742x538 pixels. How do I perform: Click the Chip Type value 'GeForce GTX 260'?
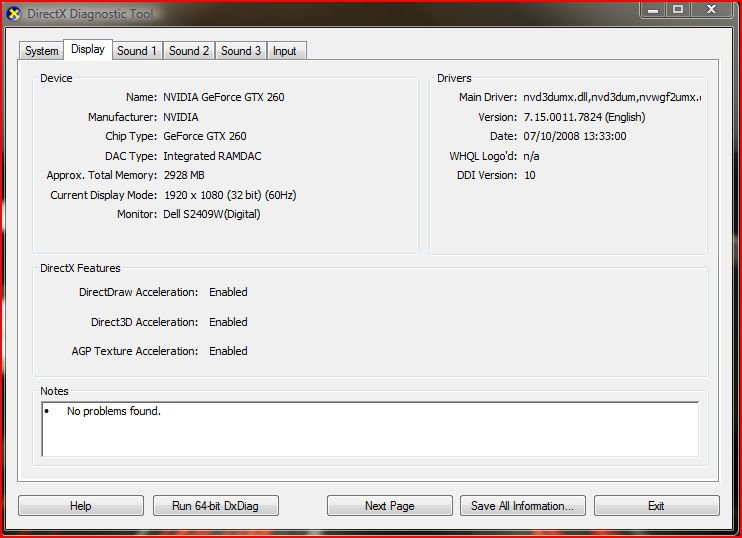point(204,136)
